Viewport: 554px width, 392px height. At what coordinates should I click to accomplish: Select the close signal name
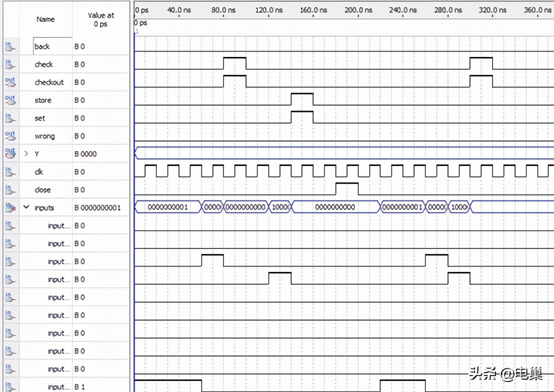pyautogui.click(x=43, y=190)
